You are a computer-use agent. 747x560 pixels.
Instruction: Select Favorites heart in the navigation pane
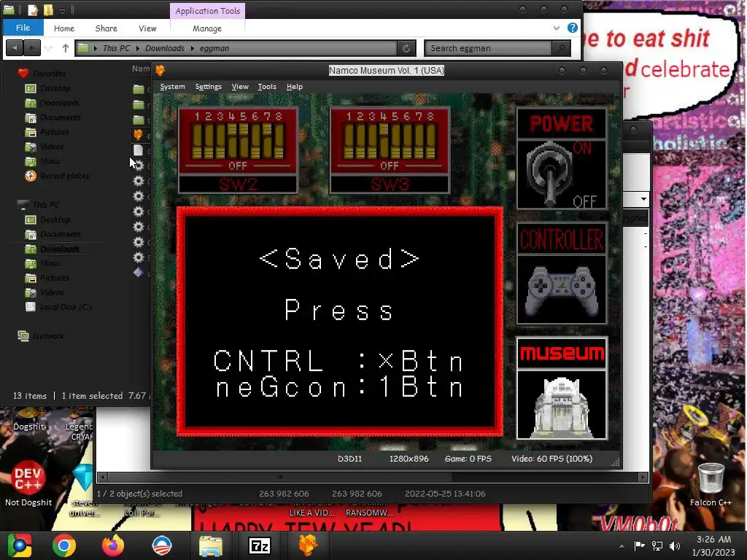click(x=23, y=74)
